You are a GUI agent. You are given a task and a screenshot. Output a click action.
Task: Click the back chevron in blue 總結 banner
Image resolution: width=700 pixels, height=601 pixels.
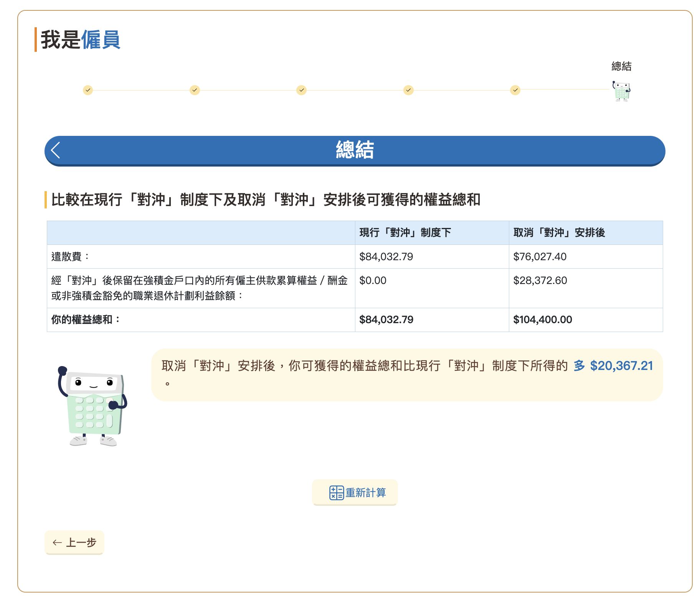point(56,150)
